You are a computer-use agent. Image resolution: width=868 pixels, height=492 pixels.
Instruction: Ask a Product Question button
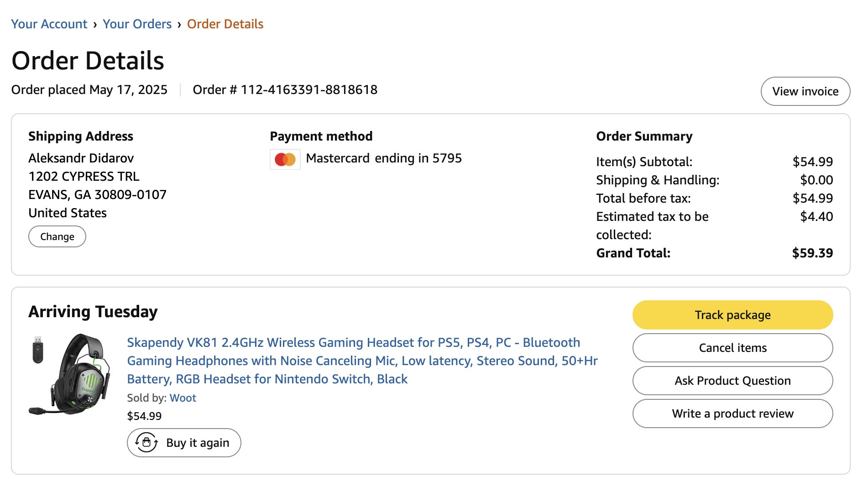tap(732, 381)
